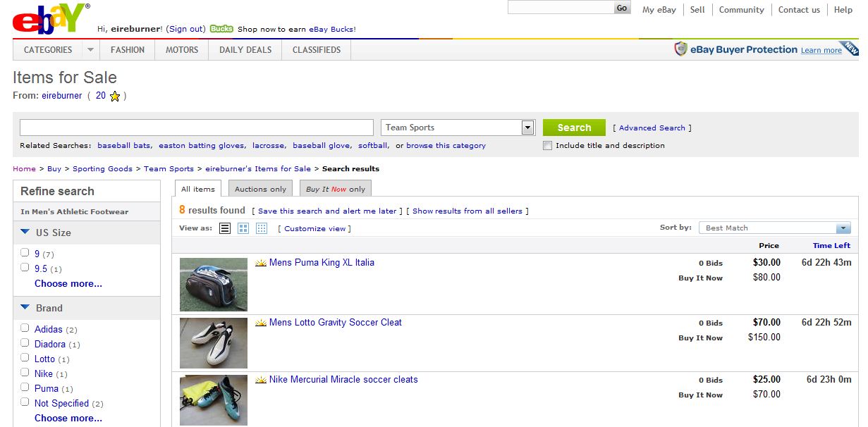This screenshot has width=868, height=427.
Task: Click the yellow feedback star icon
Action: point(115,96)
